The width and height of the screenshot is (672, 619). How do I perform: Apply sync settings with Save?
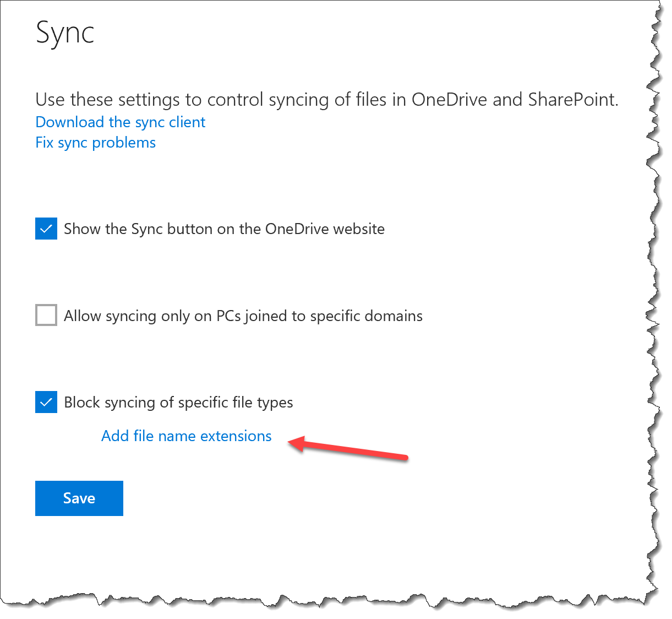coord(79,498)
